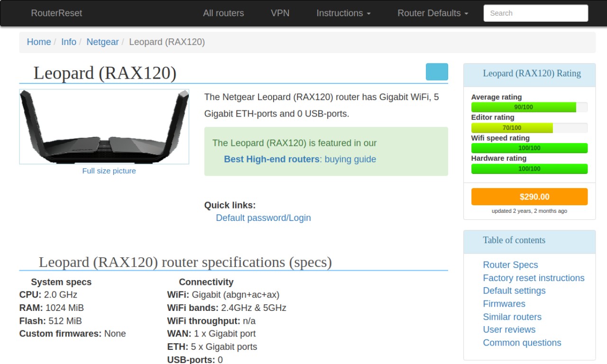Open Best High-end routers buying guide
The width and height of the screenshot is (607, 364).
coord(300,159)
